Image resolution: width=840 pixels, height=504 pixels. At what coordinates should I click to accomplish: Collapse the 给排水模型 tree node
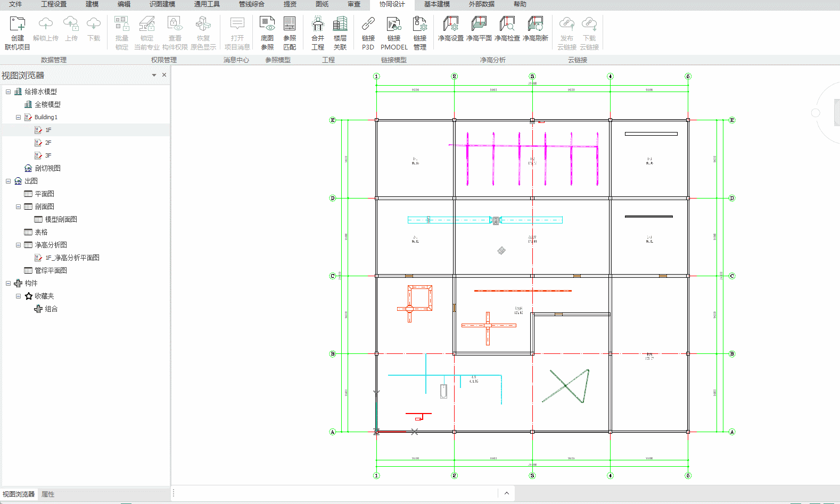point(8,92)
